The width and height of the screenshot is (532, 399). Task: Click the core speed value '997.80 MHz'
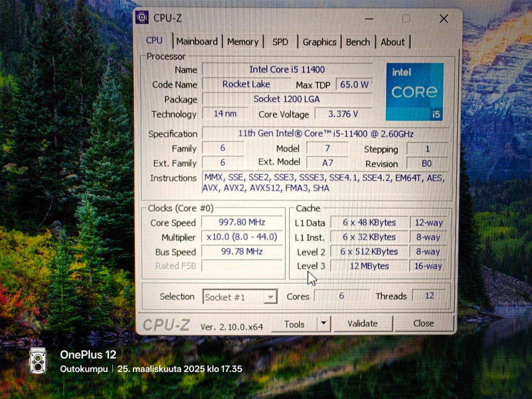pyautogui.click(x=242, y=222)
